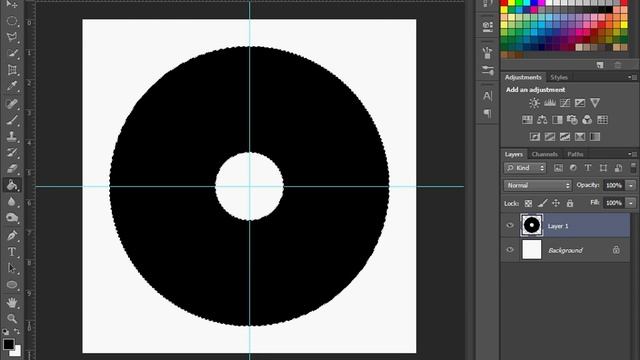Add a Channel Mixer adjustment
This screenshot has width=640, height=360.
click(587, 120)
